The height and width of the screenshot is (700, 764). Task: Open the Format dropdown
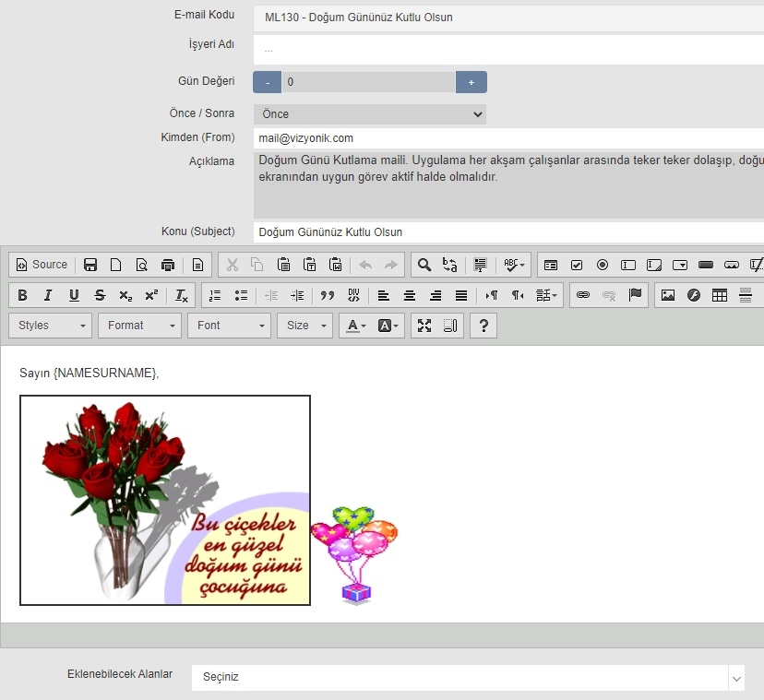(140, 326)
